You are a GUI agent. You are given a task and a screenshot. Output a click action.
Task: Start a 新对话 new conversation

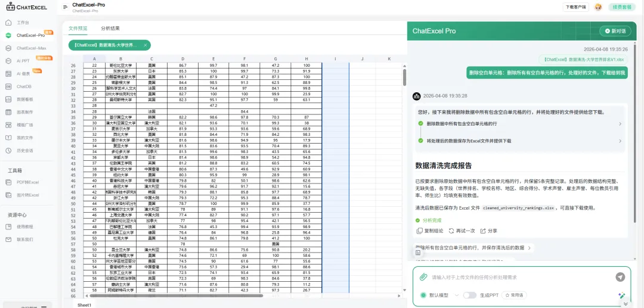pyautogui.click(x=615, y=31)
